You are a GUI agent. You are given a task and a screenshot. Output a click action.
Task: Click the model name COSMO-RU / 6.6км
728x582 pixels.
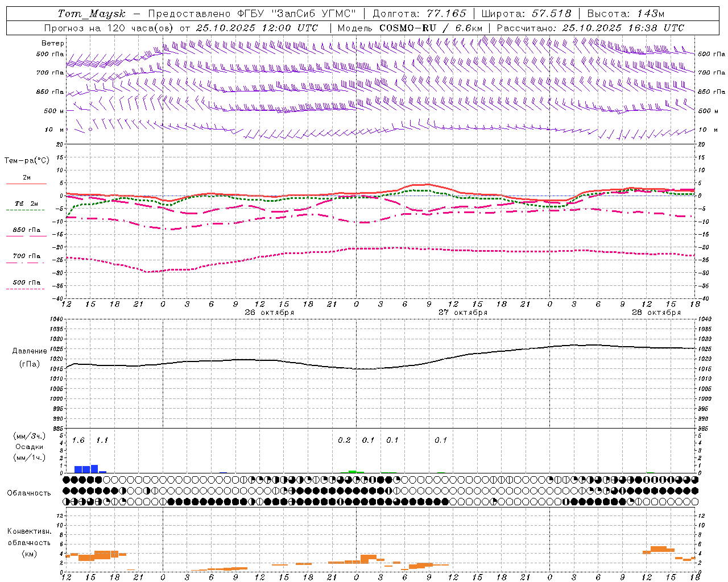pos(431,28)
